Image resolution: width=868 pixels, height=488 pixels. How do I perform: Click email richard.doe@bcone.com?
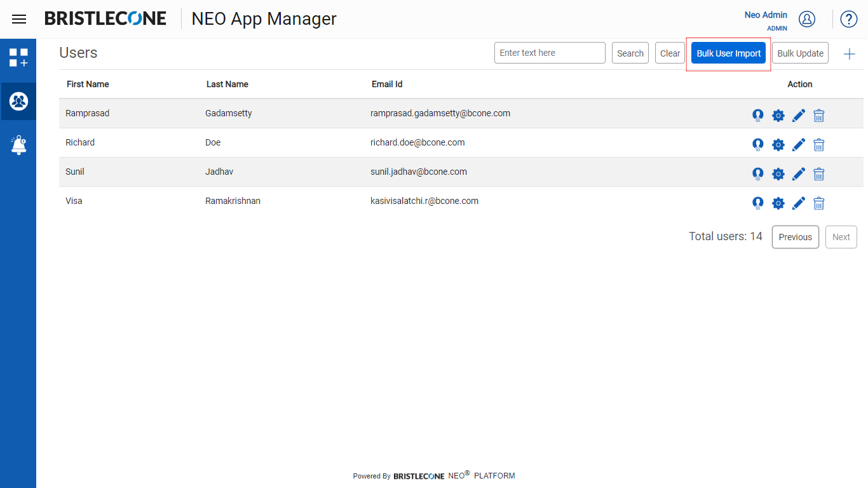417,142
